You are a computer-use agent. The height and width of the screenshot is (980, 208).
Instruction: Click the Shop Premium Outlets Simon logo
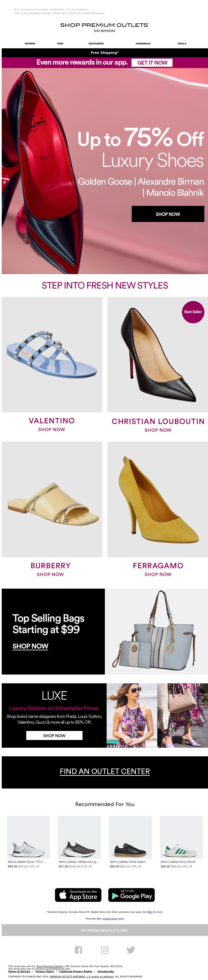pyautogui.click(x=105, y=27)
